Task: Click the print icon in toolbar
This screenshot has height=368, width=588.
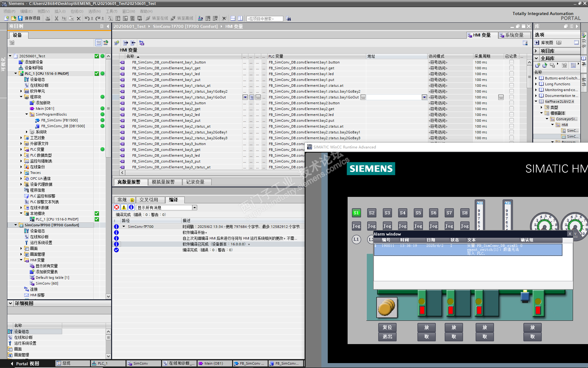Action: click(47, 18)
